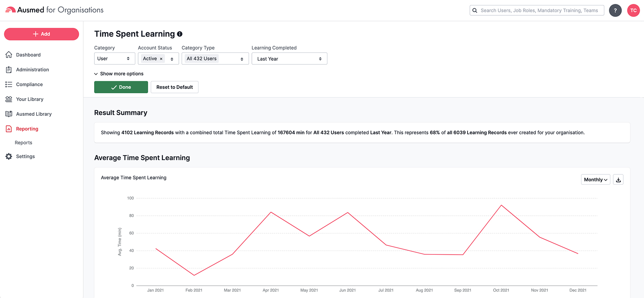Open Your Library
This screenshot has width=644, height=298.
pos(30,99)
